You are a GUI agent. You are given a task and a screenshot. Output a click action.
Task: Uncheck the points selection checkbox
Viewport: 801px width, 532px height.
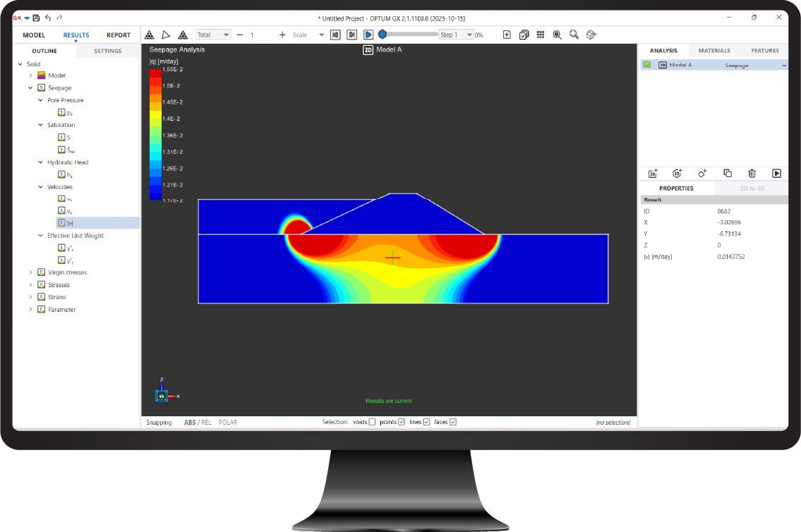point(402,422)
